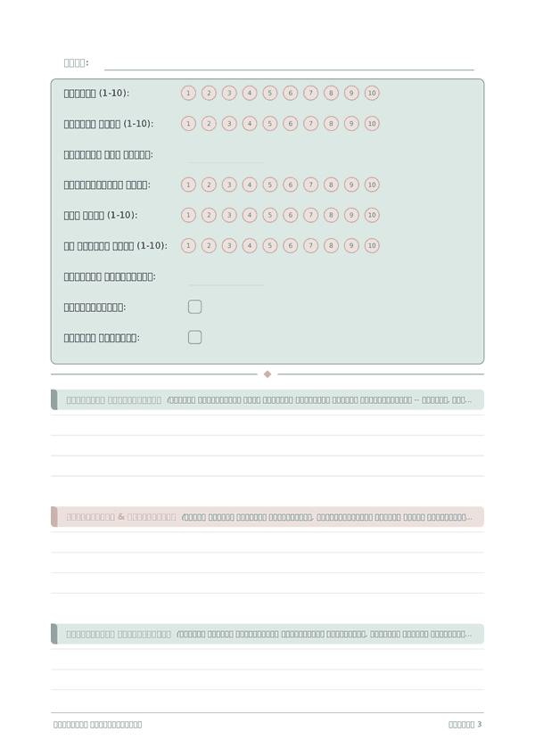Choose circle 2 in the fourth rating row

(209, 215)
